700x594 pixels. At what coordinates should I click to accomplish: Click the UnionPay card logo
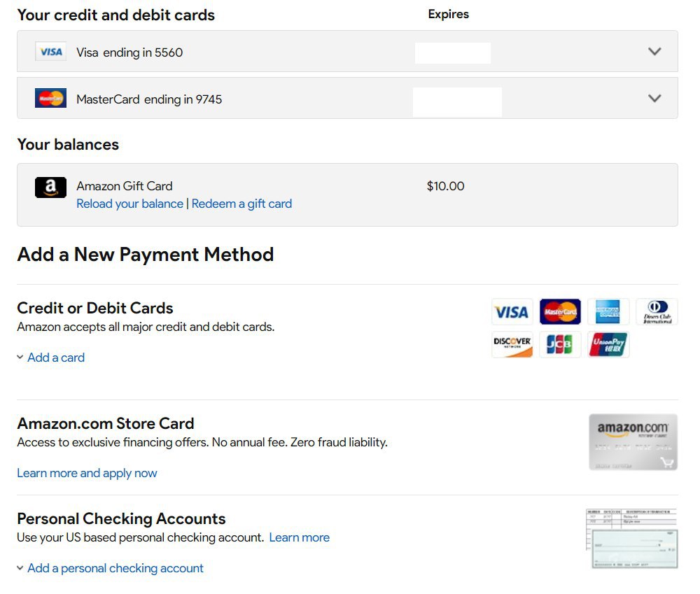608,344
